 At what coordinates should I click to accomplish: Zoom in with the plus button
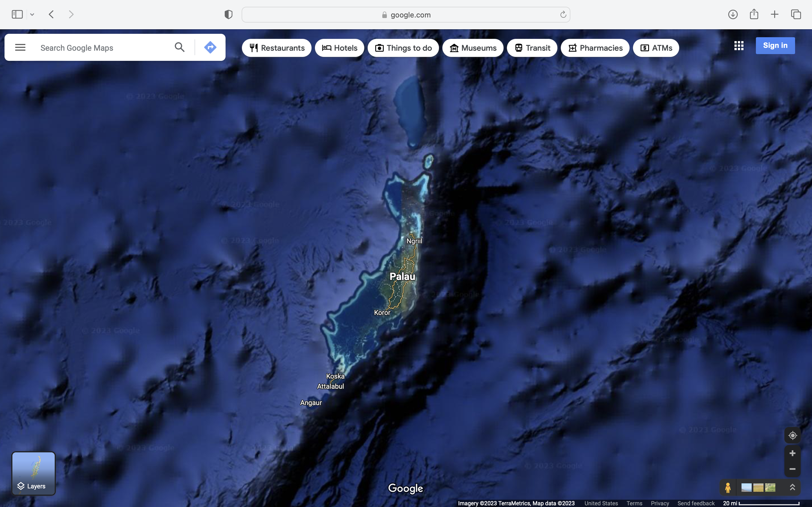tap(792, 453)
